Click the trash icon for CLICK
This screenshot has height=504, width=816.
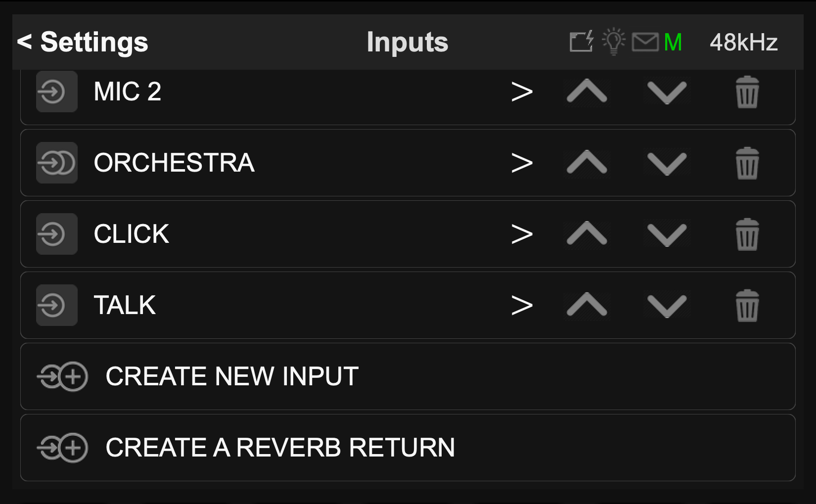point(747,234)
